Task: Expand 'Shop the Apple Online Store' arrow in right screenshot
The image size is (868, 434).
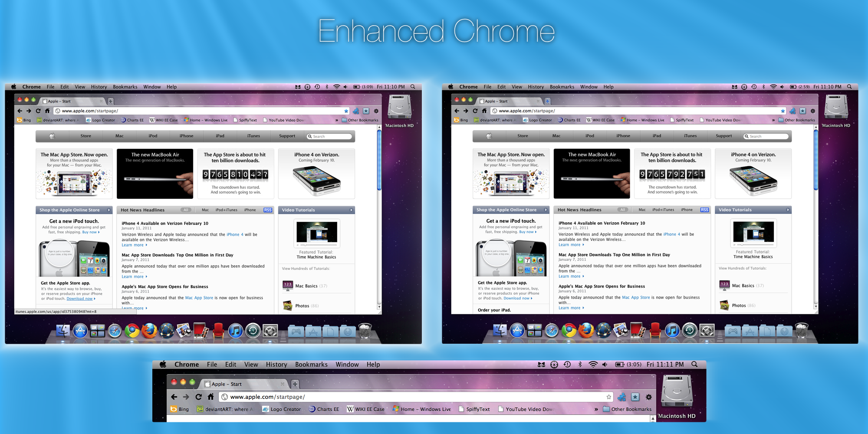Action: coord(546,210)
